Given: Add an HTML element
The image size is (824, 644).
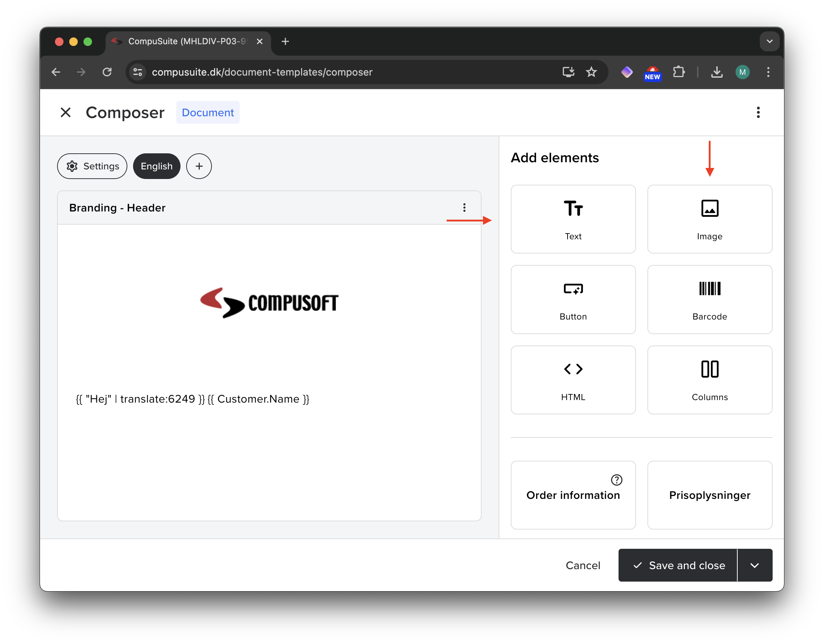Looking at the screenshot, I should 573,379.
